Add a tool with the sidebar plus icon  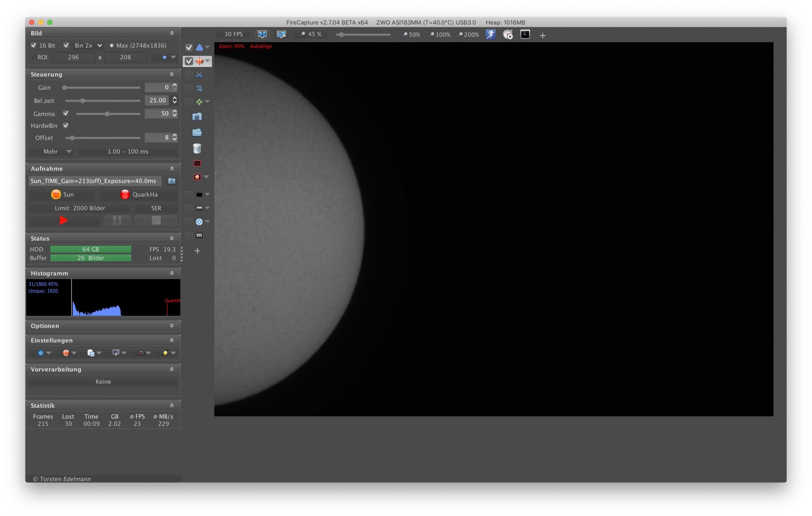(197, 251)
